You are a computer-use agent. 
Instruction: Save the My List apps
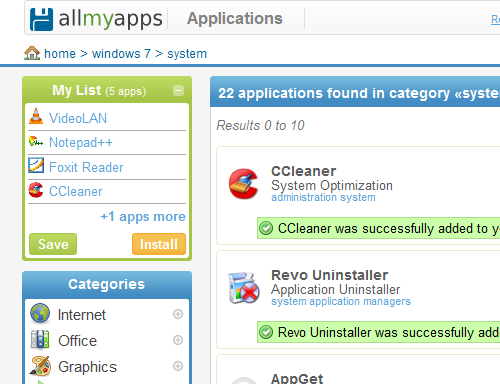coord(53,244)
